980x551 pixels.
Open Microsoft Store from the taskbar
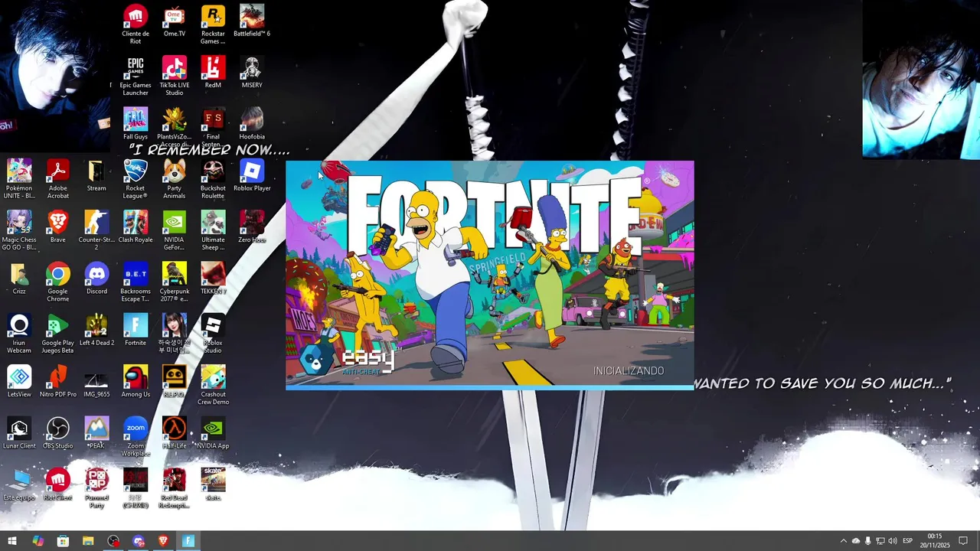coord(63,541)
